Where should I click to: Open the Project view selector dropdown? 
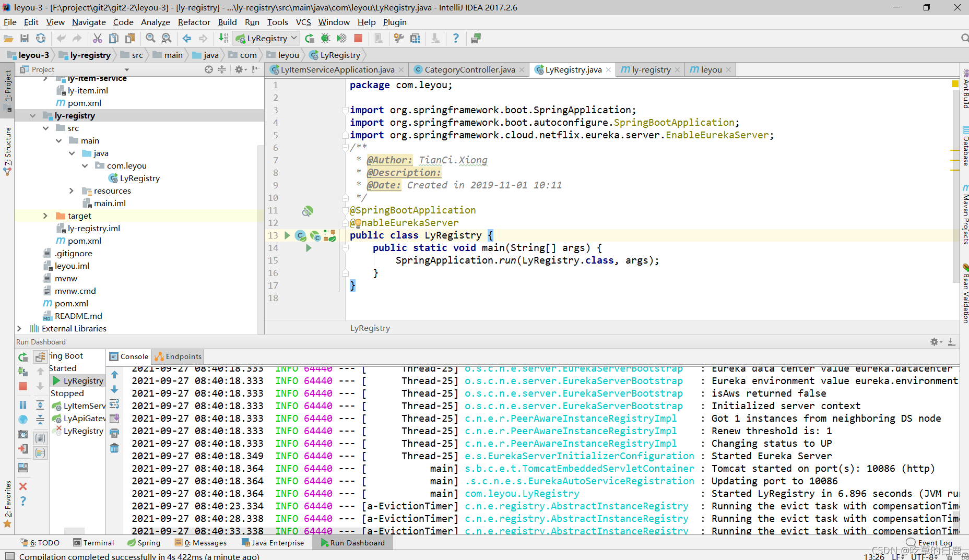[x=126, y=69]
